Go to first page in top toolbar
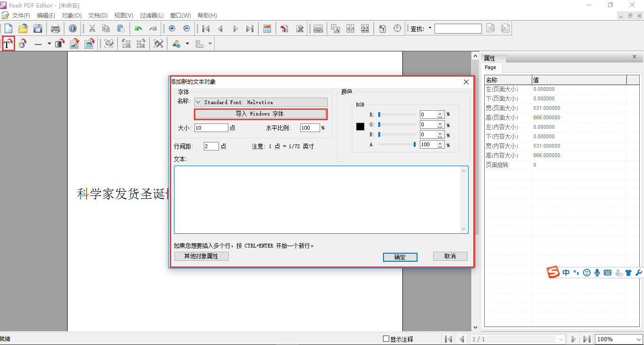 point(206,28)
